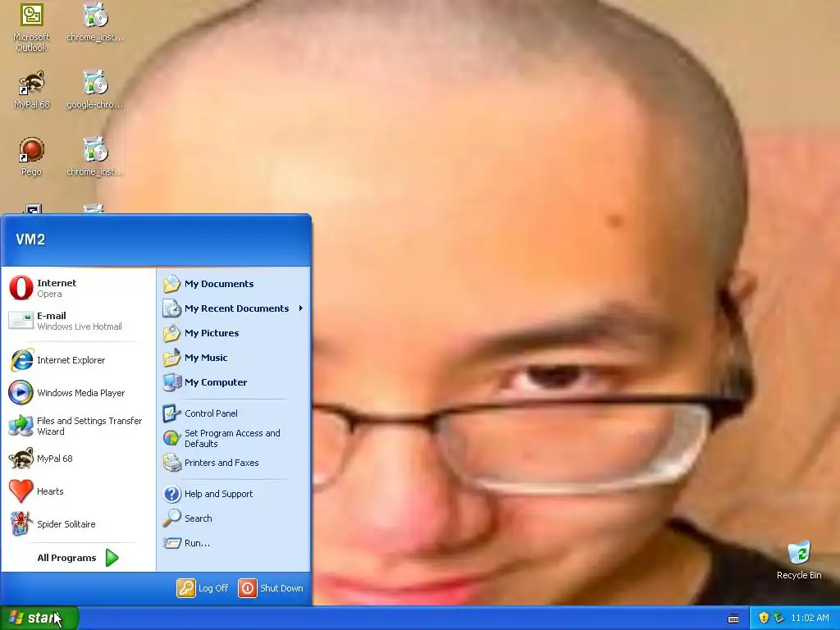The image size is (840, 630).
Task: Click the 11:02 AM system clock
Action: (810, 618)
